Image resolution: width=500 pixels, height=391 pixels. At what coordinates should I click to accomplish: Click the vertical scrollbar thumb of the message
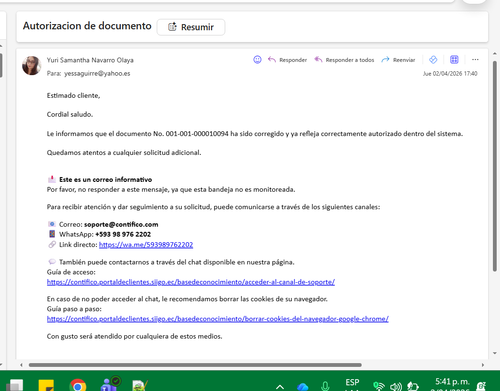point(495,166)
